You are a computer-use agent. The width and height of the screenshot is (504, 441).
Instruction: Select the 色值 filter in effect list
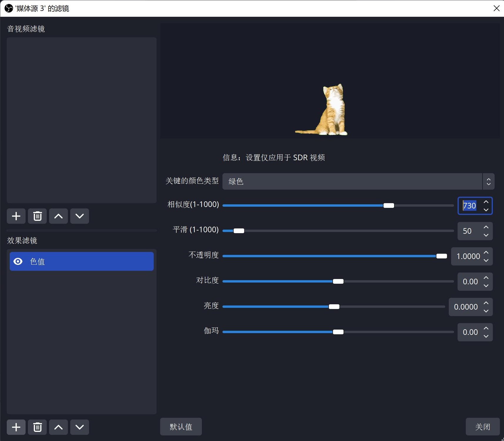(82, 261)
